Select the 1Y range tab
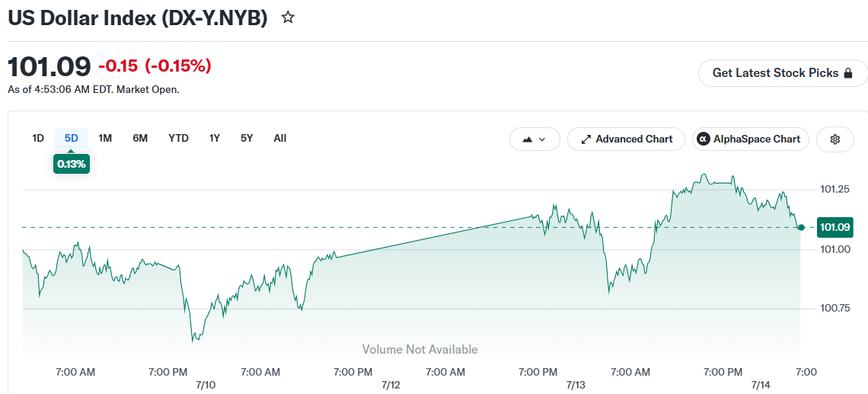The height and width of the screenshot is (394, 868). coord(214,139)
